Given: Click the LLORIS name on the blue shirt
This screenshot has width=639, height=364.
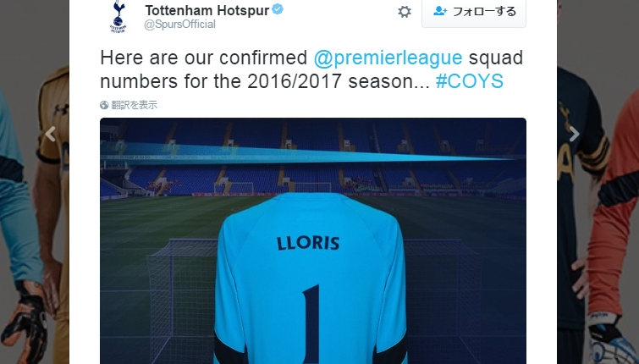Looking at the screenshot, I should (x=308, y=243).
